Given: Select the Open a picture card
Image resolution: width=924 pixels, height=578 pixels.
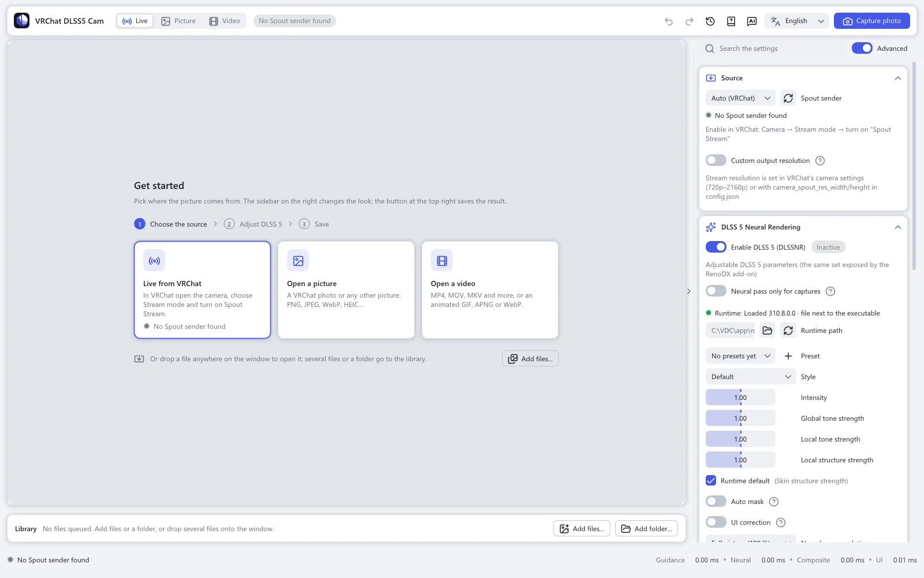Looking at the screenshot, I should 346,290.
